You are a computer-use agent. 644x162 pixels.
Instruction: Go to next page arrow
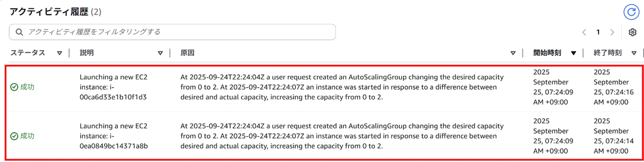click(612, 32)
